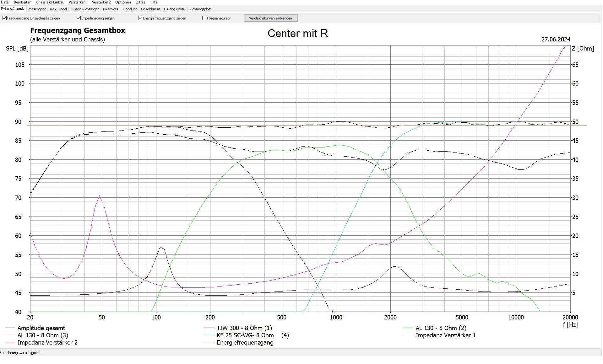Uncheck Frequenzgang Einzelchassis zeigen
This screenshot has width=603, height=364.
[5, 18]
